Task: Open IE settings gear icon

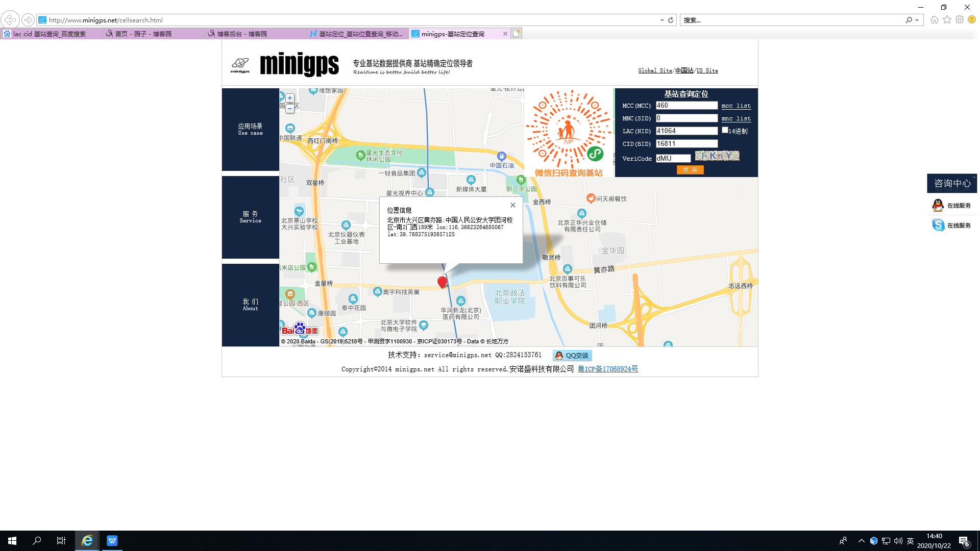Action: point(960,20)
